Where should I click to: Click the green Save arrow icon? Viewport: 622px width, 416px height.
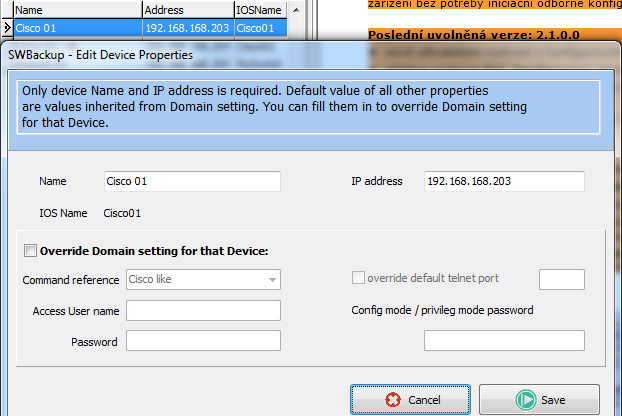(526, 400)
